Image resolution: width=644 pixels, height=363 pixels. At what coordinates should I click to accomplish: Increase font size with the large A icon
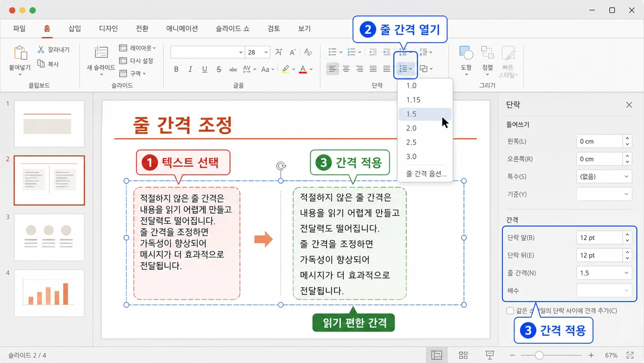point(279,52)
